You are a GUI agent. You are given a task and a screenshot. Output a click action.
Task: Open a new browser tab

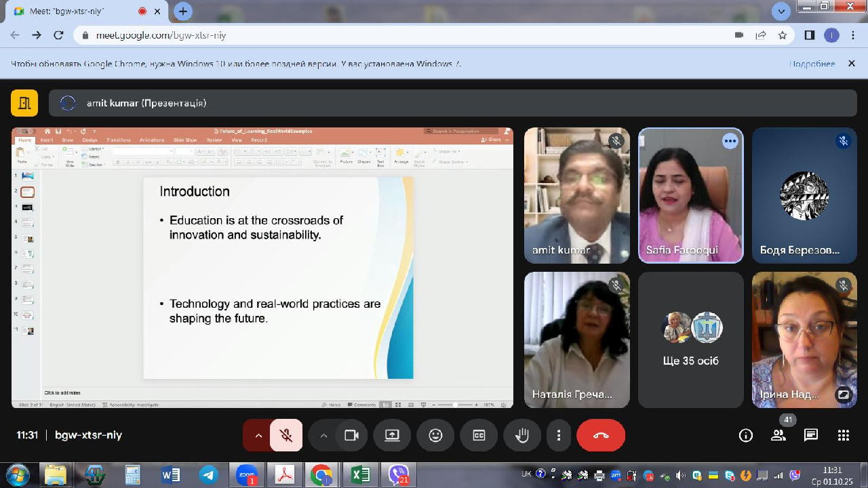[x=183, y=12]
